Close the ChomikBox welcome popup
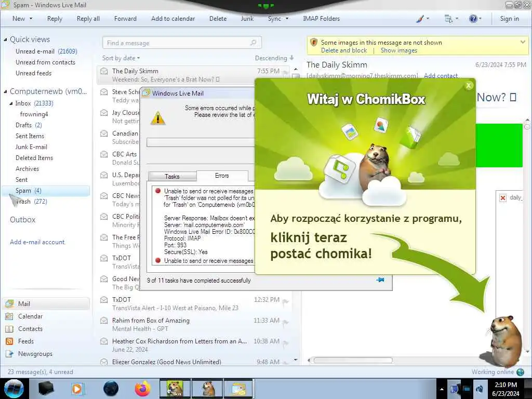The width and height of the screenshot is (532, 399). [469, 86]
